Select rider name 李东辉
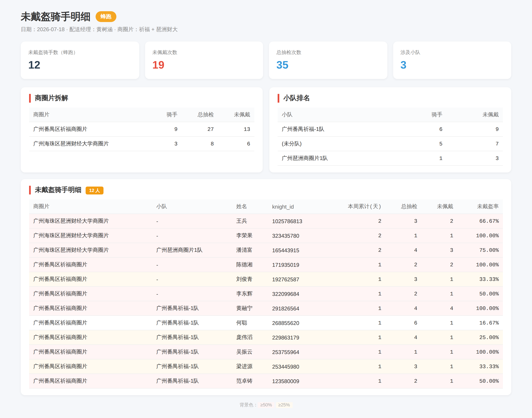532x418 pixels. [244, 294]
